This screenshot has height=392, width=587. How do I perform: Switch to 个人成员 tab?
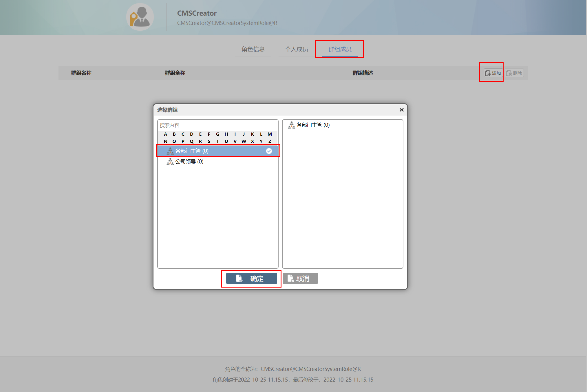tap(296, 49)
